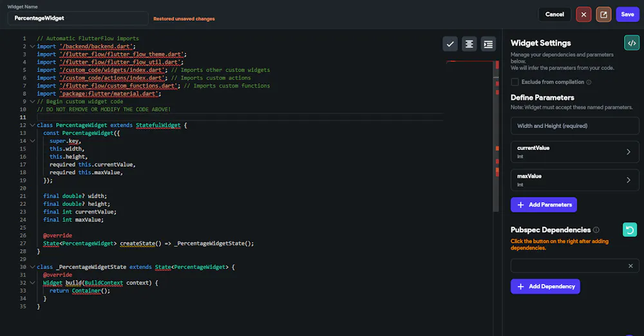
Task: Click the Add Dependency button
Action: [x=545, y=286]
